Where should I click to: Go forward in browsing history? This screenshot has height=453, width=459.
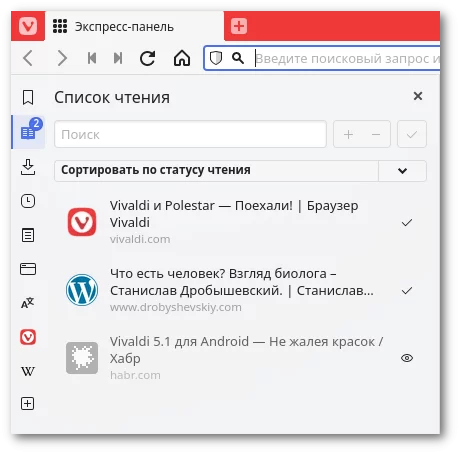click(x=62, y=58)
